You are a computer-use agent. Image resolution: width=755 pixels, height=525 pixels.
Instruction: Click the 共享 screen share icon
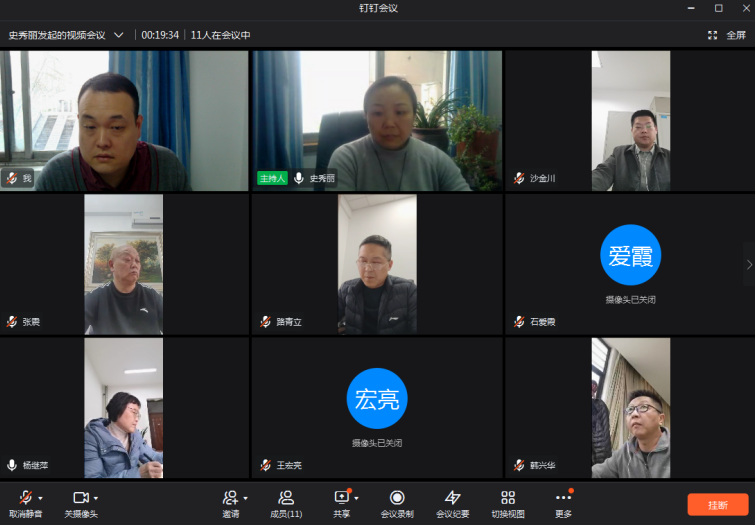pos(341,498)
